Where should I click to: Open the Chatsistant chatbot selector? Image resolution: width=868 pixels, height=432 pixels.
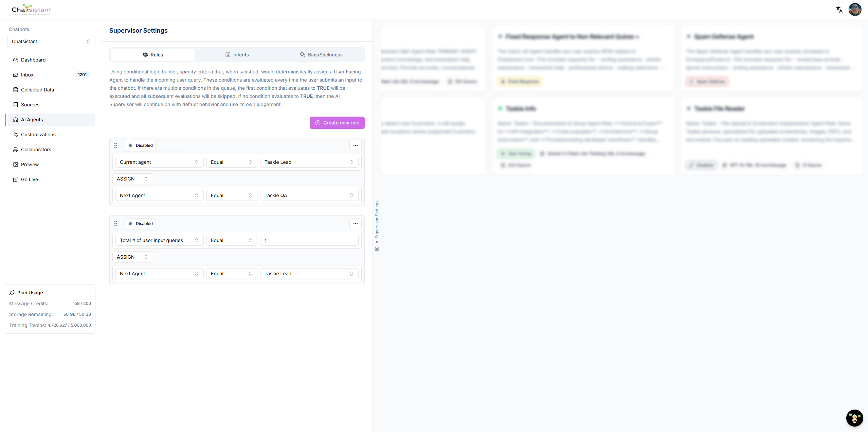coord(51,41)
